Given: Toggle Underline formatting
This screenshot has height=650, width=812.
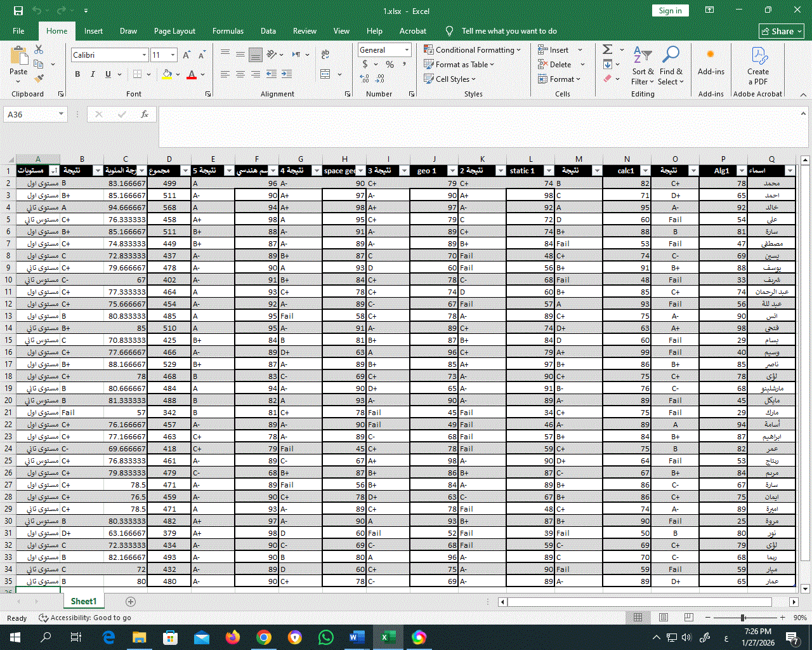Looking at the screenshot, I should (x=108, y=74).
